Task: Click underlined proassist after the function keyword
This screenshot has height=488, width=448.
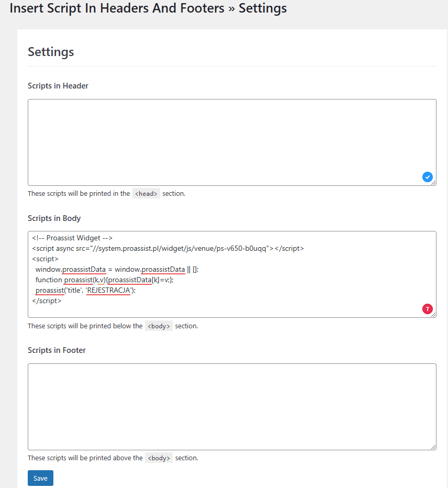Action: click(78, 280)
